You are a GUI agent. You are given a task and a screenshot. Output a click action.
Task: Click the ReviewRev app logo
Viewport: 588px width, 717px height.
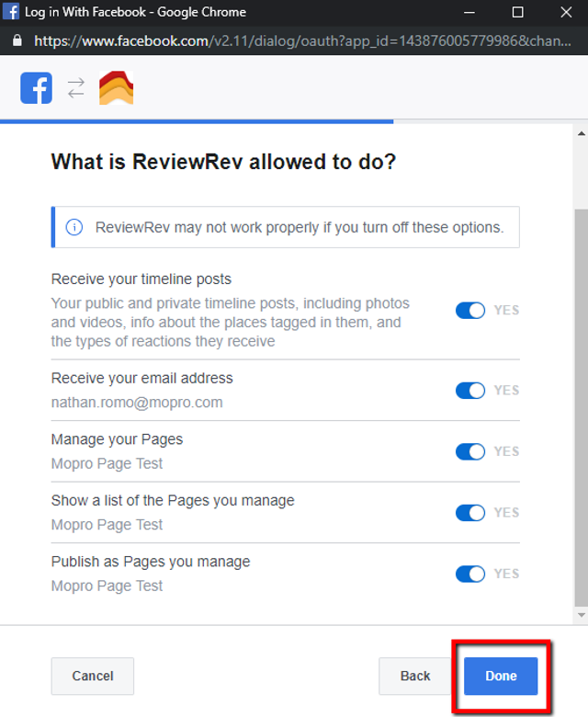116,88
